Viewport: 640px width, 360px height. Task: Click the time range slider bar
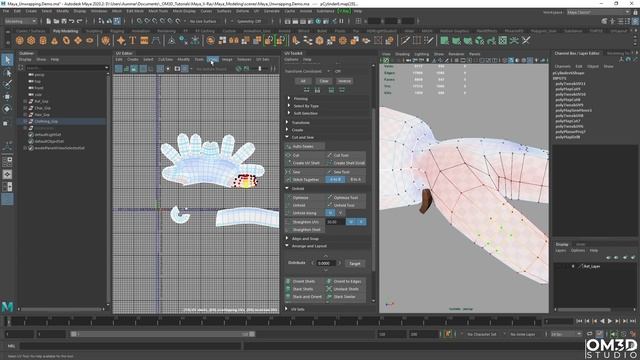pyautogui.click(x=163, y=334)
